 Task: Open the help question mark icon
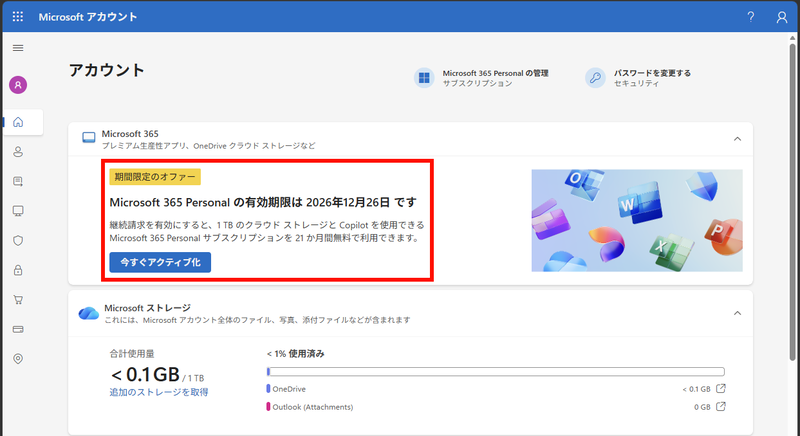pos(751,17)
